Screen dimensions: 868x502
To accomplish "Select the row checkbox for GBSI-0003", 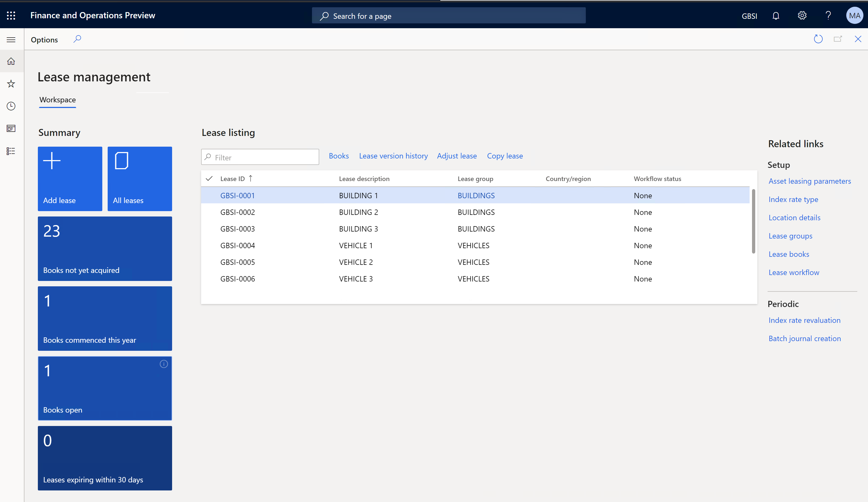I will click(209, 229).
